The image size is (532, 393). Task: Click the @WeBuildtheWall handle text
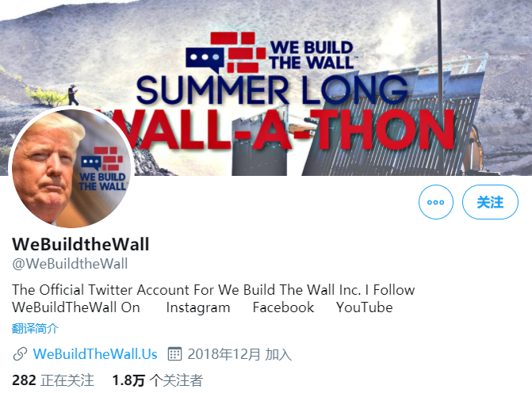[70, 264]
